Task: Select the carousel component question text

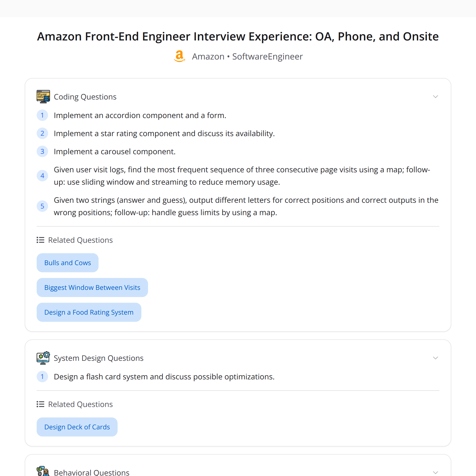Action: tap(114, 151)
